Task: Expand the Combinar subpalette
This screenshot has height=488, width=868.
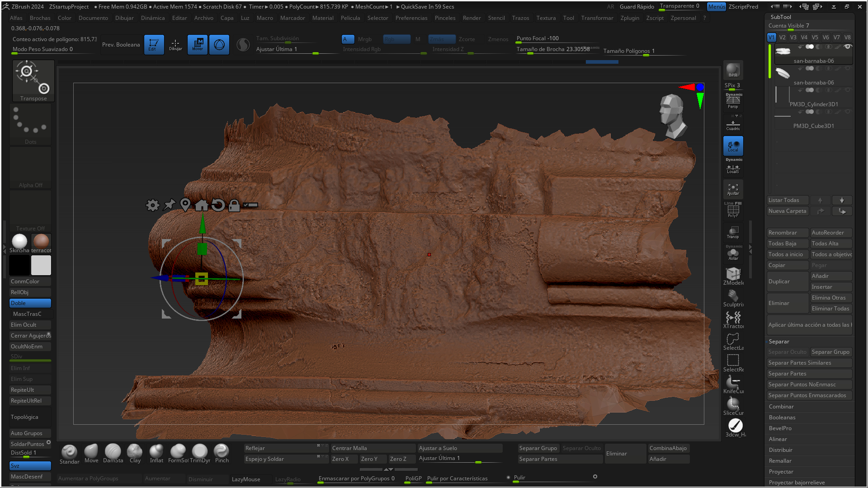Action: (781, 407)
